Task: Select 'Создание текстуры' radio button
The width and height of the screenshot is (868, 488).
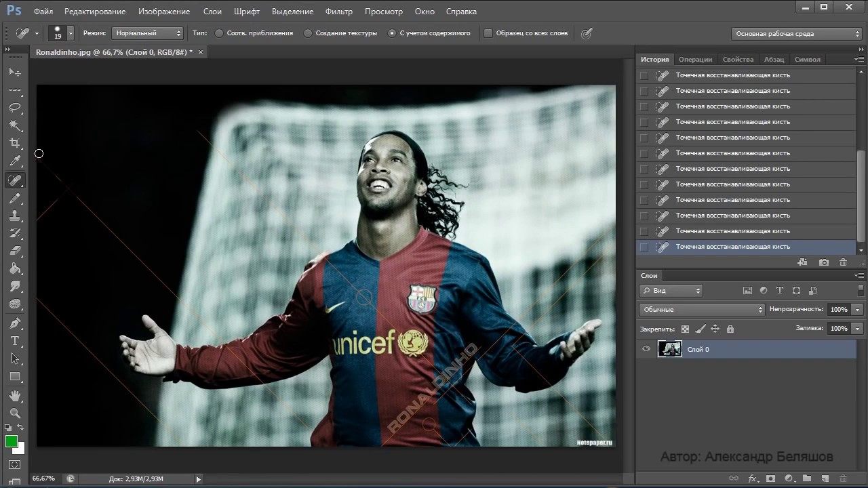Action: click(308, 33)
